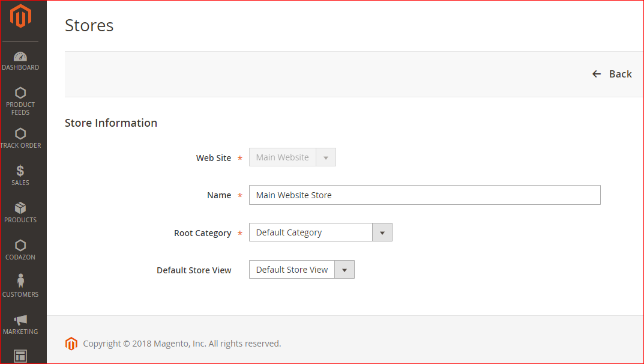The image size is (644, 364).
Task: Select the Codazon hexagon icon
Action: 20,246
